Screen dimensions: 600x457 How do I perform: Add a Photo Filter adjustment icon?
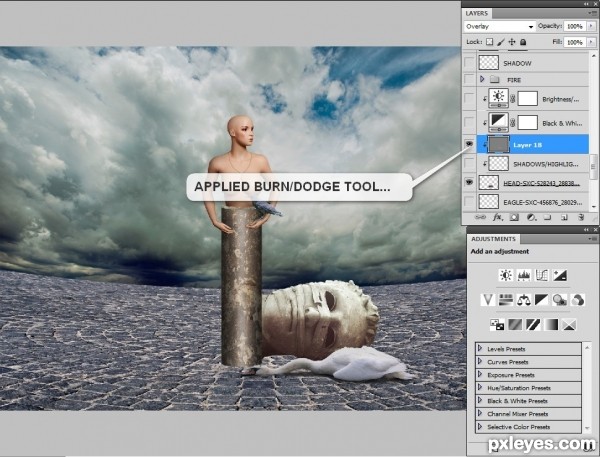tap(559, 300)
